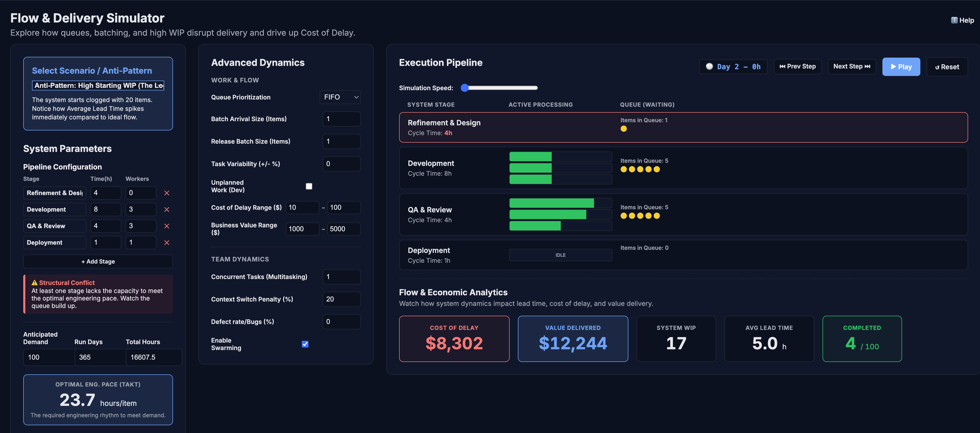Start the simulation with Play
The image size is (980, 433).
tap(901, 67)
